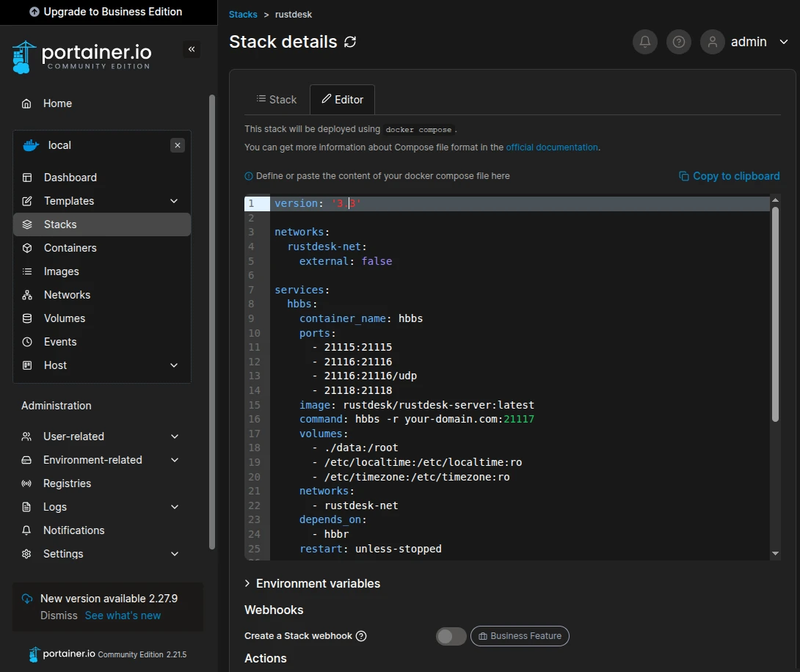This screenshot has width=800, height=672.
Task: Place cursor on the version line of editor
Action: (520, 203)
